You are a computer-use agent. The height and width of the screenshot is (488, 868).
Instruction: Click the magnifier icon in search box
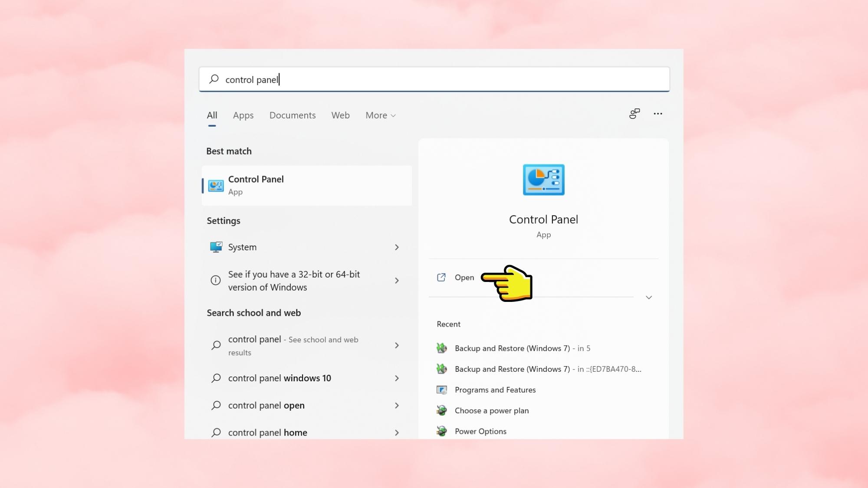214,79
